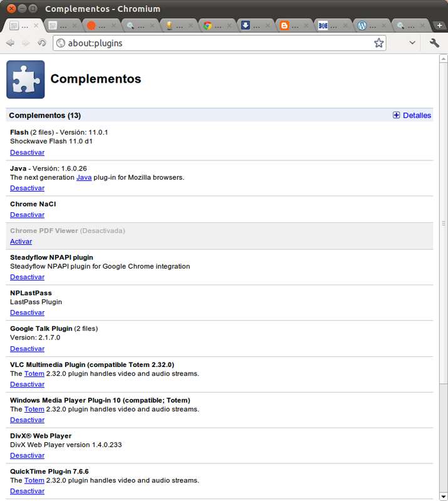448x501 pixels.
Task: Disable QuickTime Plug-in 7.6.6
Action: [x=27, y=491]
